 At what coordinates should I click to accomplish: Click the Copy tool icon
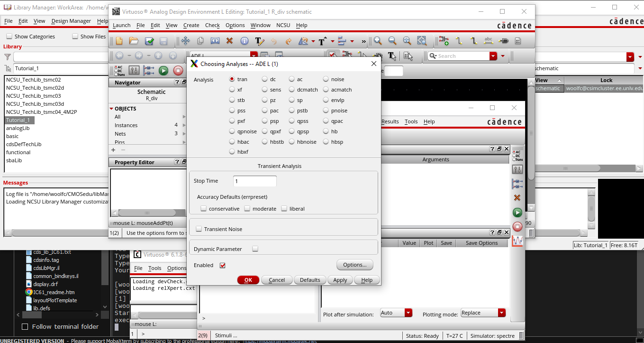pos(200,41)
